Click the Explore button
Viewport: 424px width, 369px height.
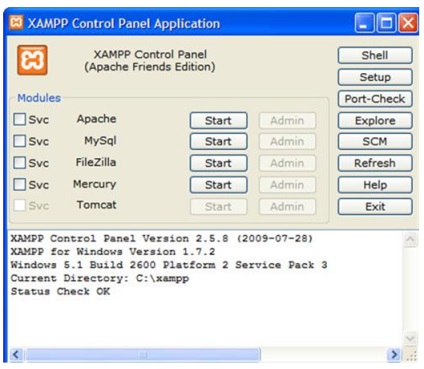click(375, 121)
